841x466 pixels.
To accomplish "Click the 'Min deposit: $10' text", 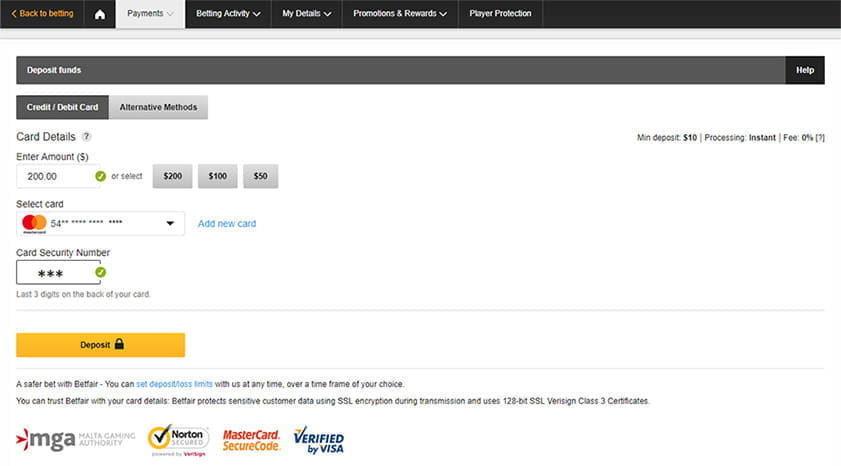I will [x=667, y=138].
